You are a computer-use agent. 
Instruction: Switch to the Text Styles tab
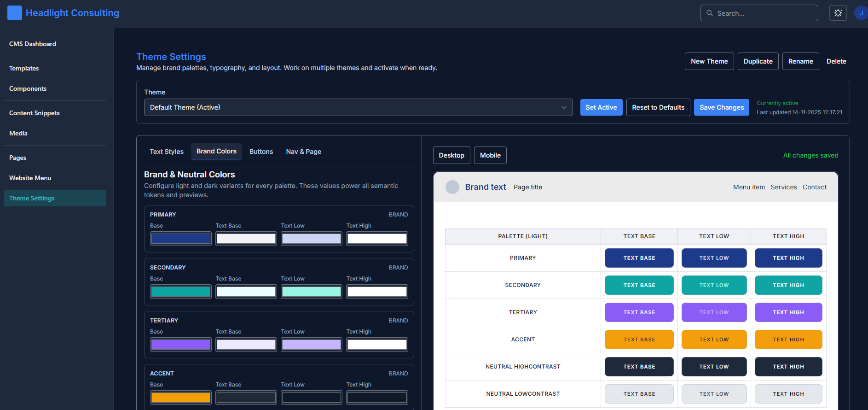tap(166, 152)
